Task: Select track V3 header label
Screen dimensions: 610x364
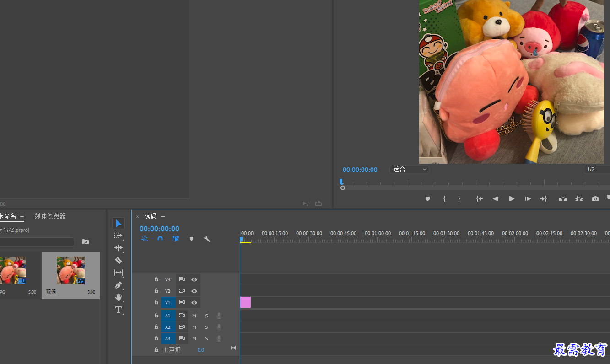Action: (x=168, y=279)
